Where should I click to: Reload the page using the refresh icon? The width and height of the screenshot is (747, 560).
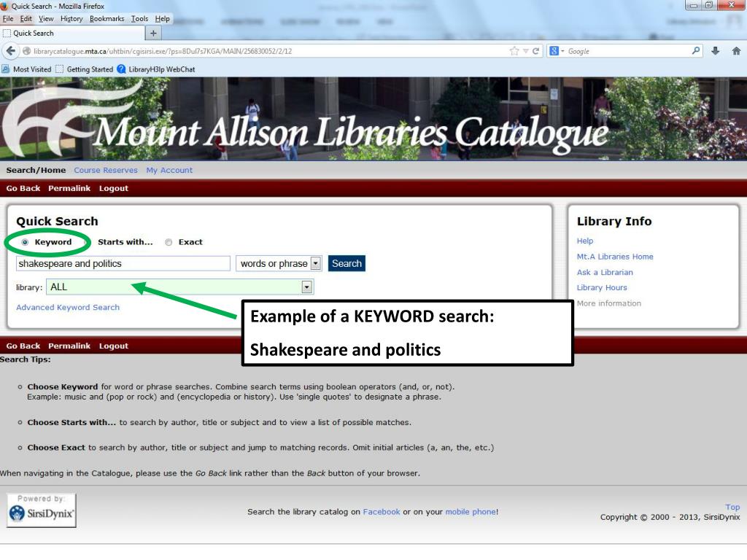tap(535, 51)
